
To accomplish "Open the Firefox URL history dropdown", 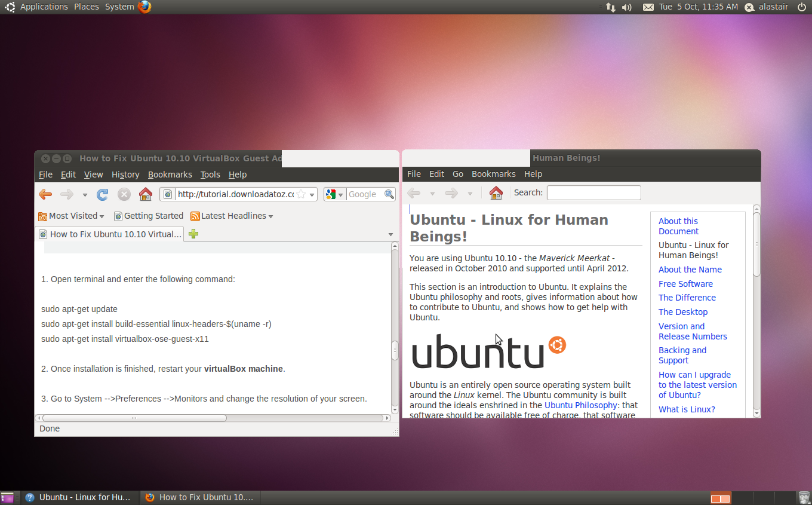I will click(312, 195).
